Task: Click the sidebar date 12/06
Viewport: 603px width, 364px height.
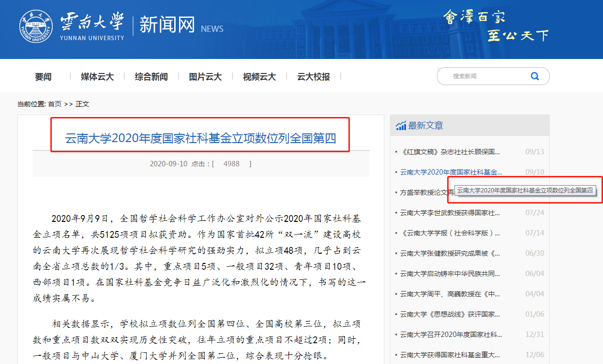Action: coord(535,355)
